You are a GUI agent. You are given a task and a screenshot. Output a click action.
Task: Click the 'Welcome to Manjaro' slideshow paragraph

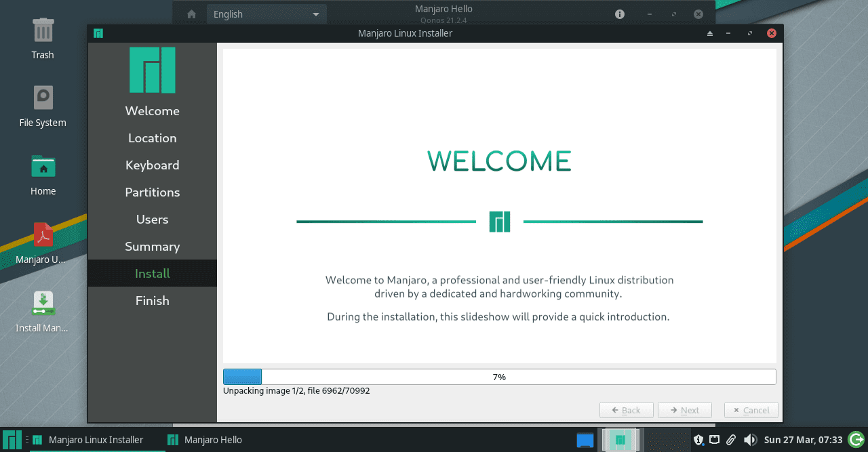tap(499, 287)
